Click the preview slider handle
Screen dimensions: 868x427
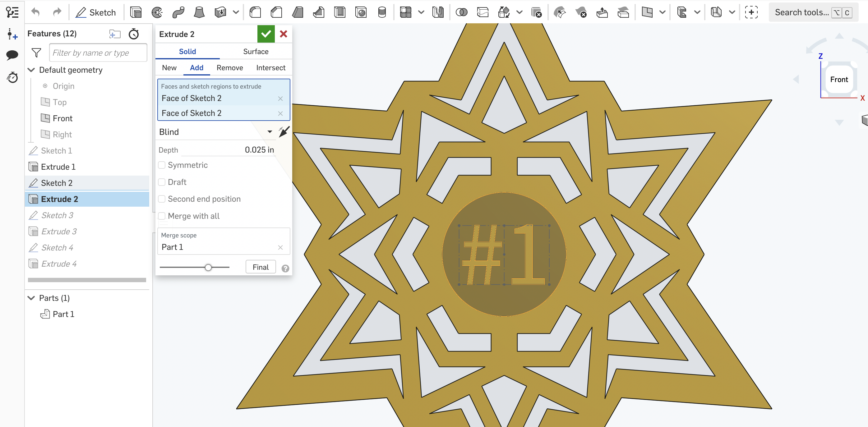(x=208, y=267)
